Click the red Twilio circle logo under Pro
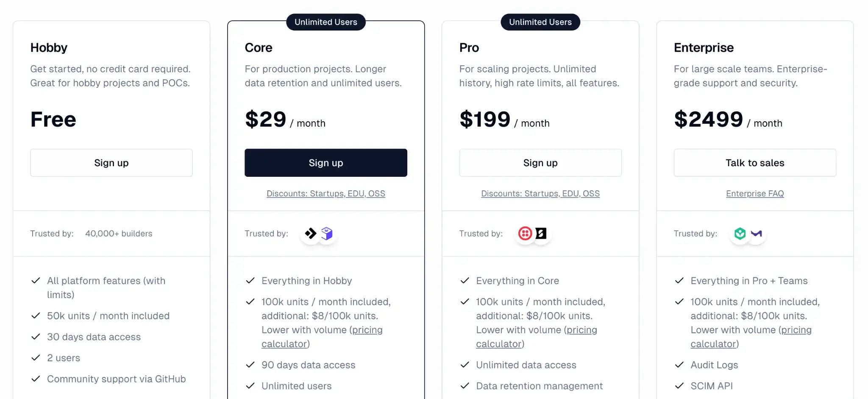This screenshot has width=868, height=399. pos(525,234)
